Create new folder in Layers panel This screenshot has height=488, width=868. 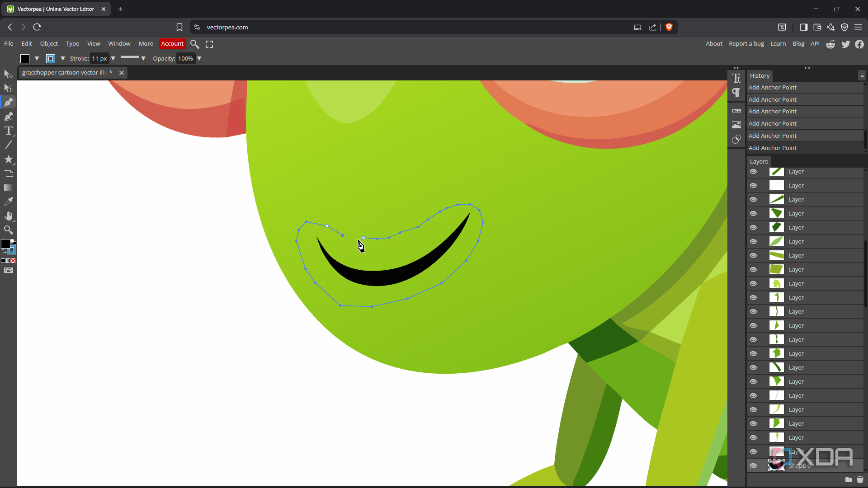849,480
